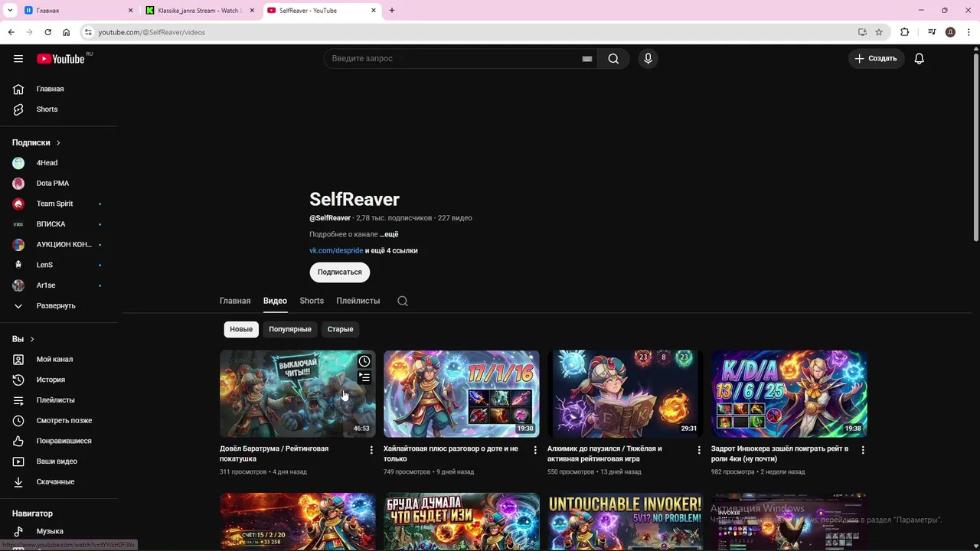The width and height of the screenshot is (980, 551).
Task: Open more options for Хайлайтовая плюс video
Action: click(x=535, y=450)
